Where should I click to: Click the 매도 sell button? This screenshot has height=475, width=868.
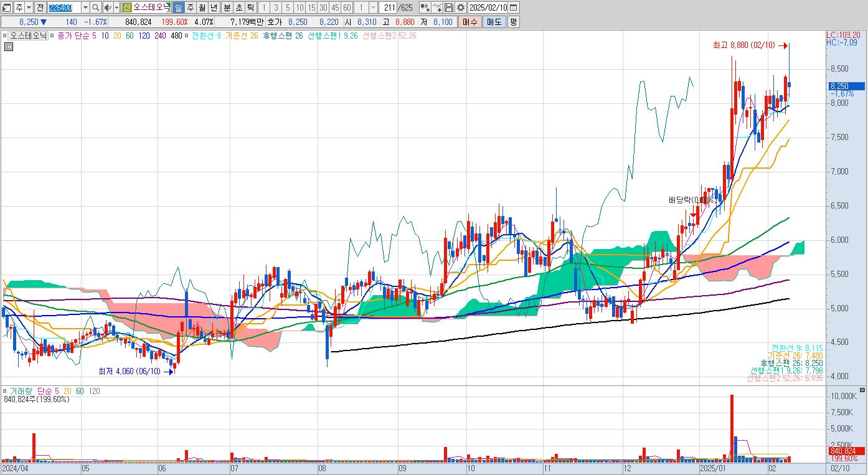tap(494, 22)
